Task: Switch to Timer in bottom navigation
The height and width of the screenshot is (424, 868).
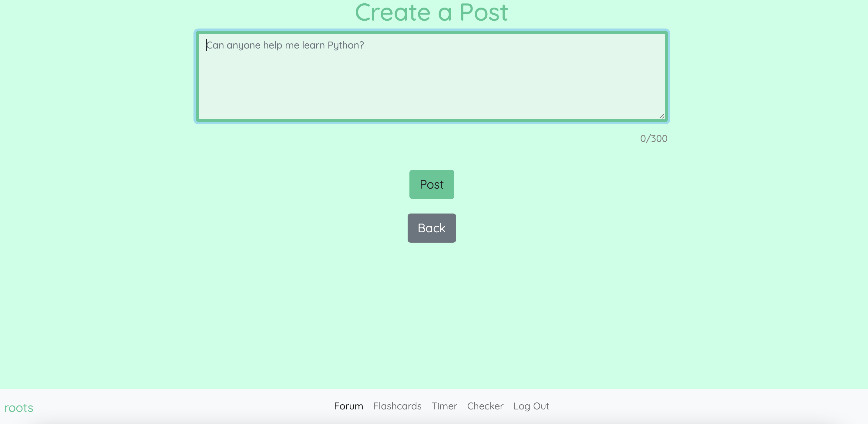Action: point(444,406)
